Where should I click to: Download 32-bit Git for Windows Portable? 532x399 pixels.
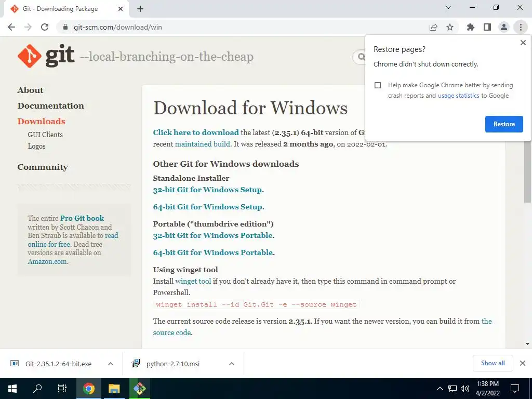point(212,235)
